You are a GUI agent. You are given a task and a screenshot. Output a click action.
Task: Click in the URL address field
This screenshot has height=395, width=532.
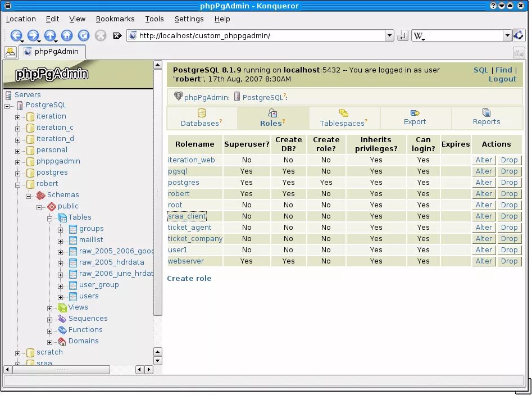pos(256,35)
